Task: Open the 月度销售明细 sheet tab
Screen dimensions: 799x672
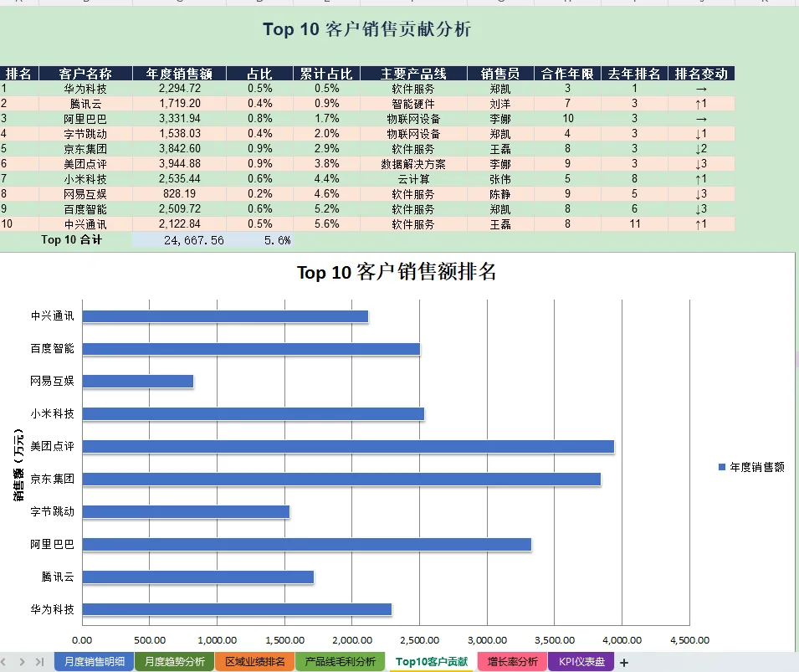Action: click(x=95, y=662)
